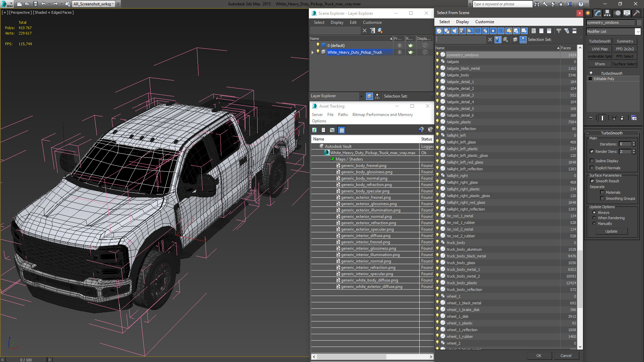This screenshot has width=644, height=362.
Task: Click Refresh icon in Asset Tracking toolbar
Action: point(314,130)
